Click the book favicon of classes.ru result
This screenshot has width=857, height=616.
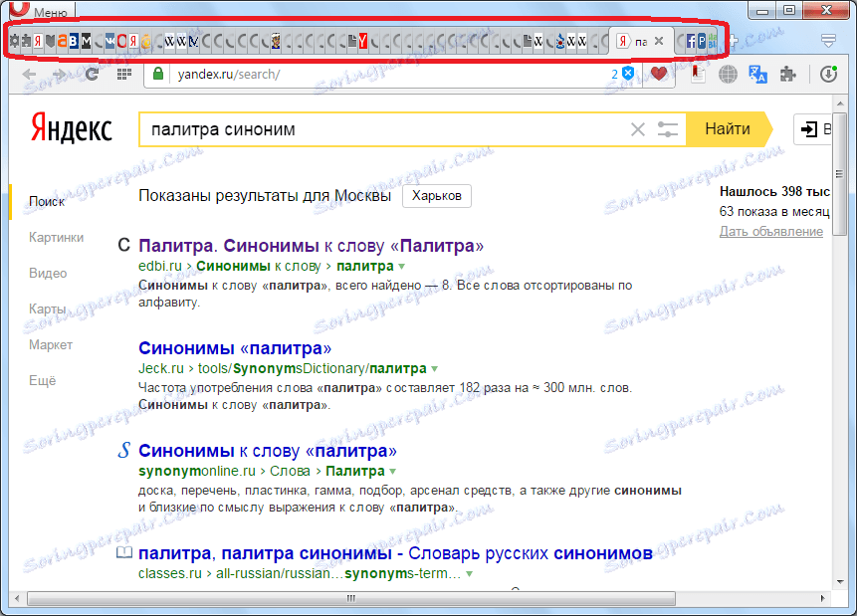[x=124, y=552]
